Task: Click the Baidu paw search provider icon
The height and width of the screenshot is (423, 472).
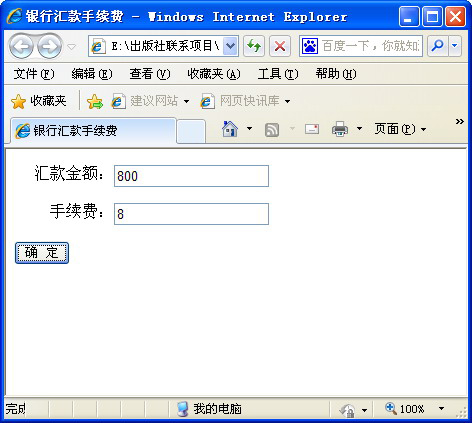Action: [x=310, y=46]
